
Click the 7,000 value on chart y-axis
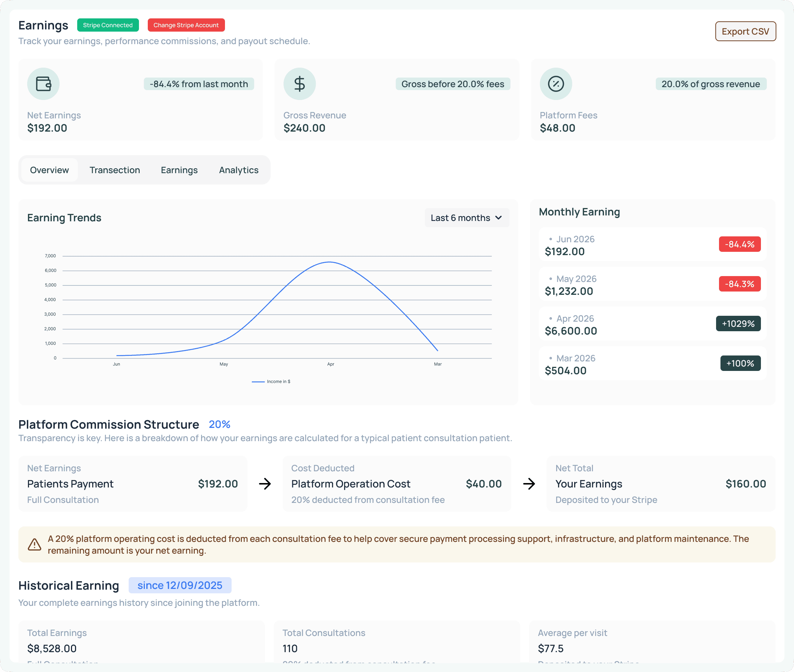(50, 255)
